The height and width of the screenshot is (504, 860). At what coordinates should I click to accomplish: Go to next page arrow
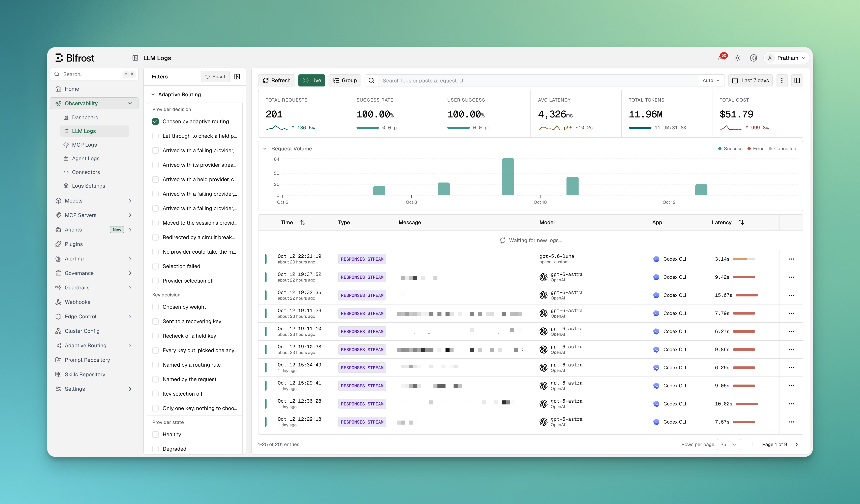(797, 444)
